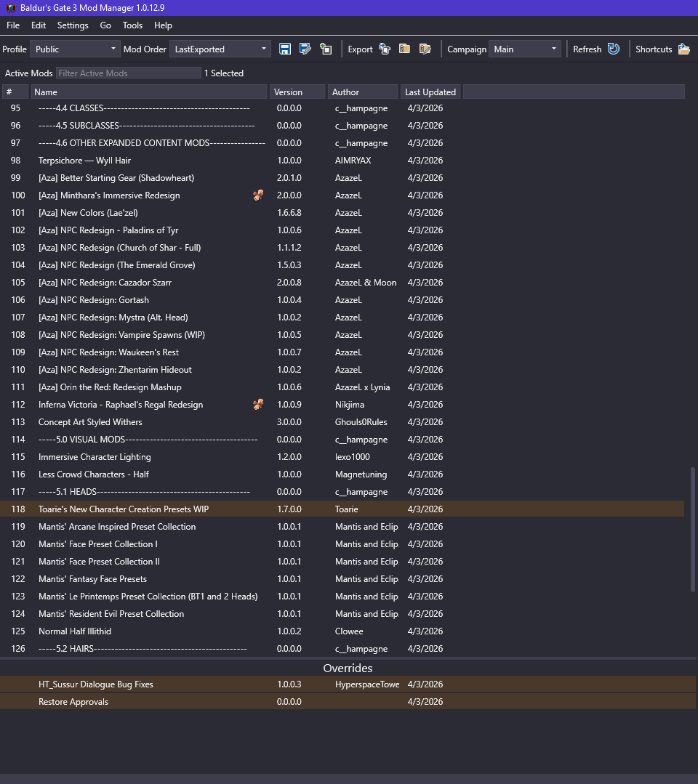Screen dimensions: 698x784
Task: Select Mantis' Fantasy Face Presets
Action: [342, 579]
